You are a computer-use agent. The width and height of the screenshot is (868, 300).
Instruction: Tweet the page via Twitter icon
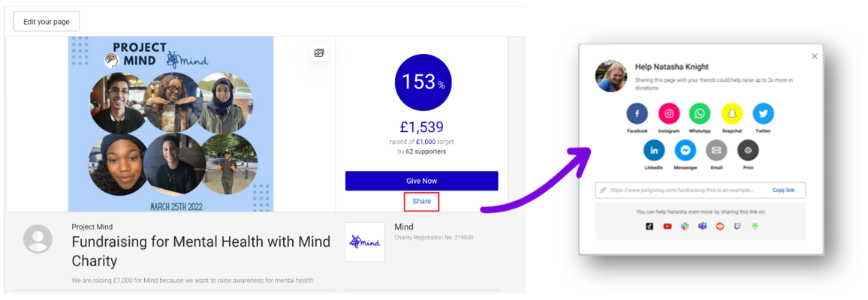tap(763, 114)
